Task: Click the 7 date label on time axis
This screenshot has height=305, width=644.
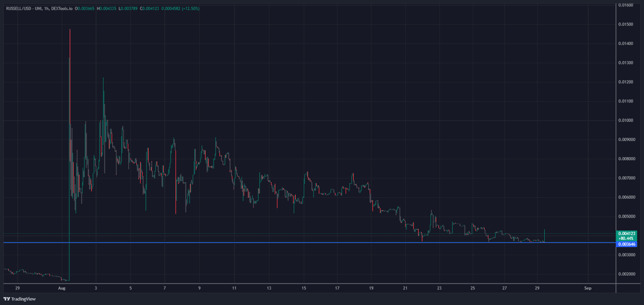Action: [165, 288]
